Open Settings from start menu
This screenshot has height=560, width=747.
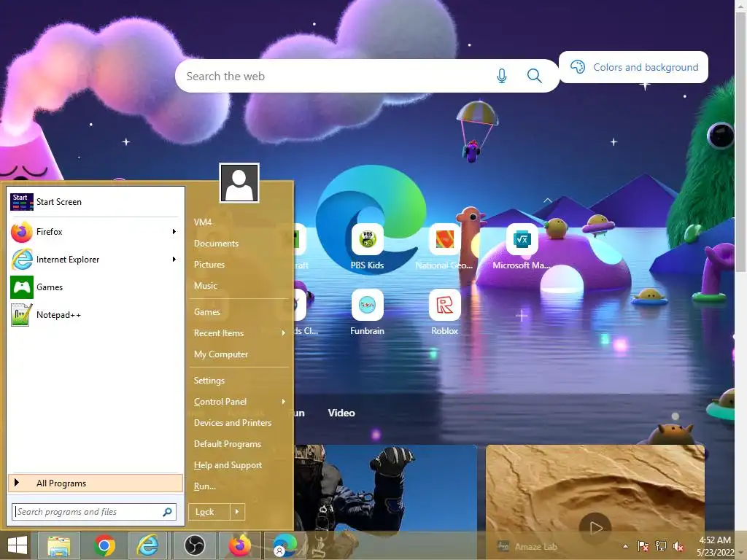(x=209, y=381)
